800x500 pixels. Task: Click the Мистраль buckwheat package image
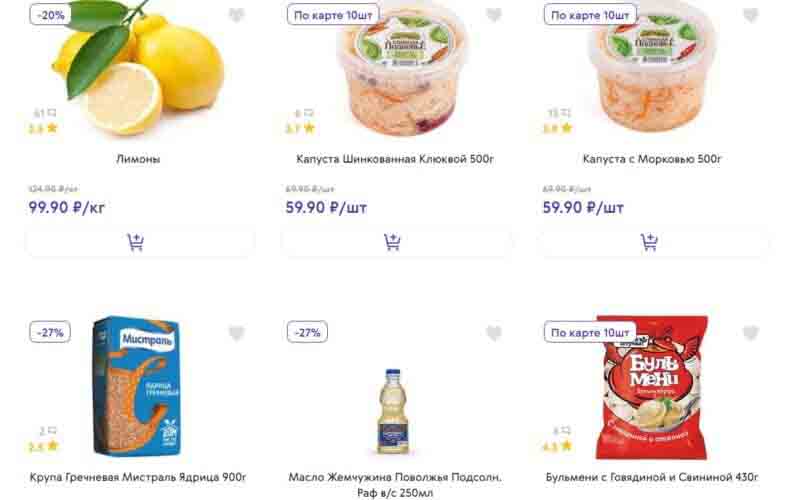click(x=138, y=385)
